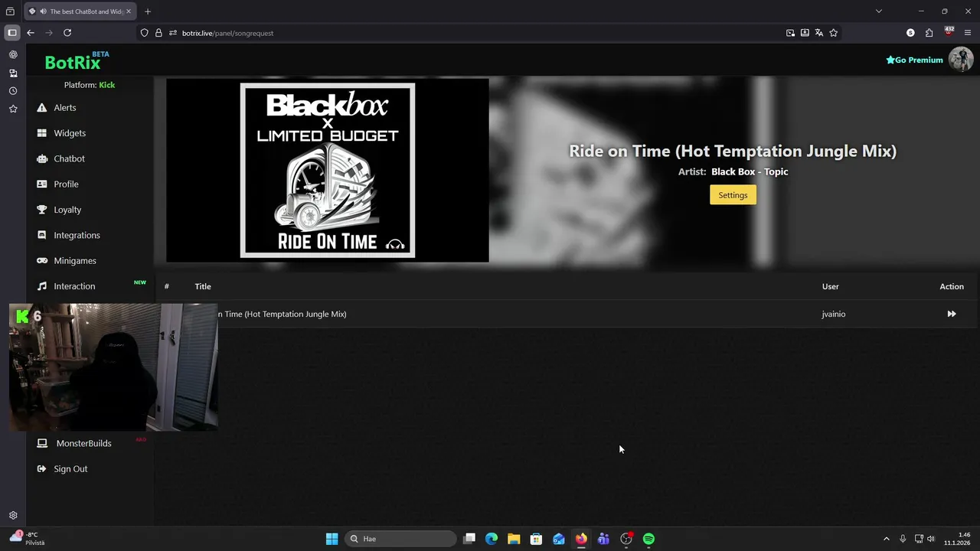This screenshot has width=980, height=551.
Task: Open Spotify from the taskbar
Action: pos(648,539)
